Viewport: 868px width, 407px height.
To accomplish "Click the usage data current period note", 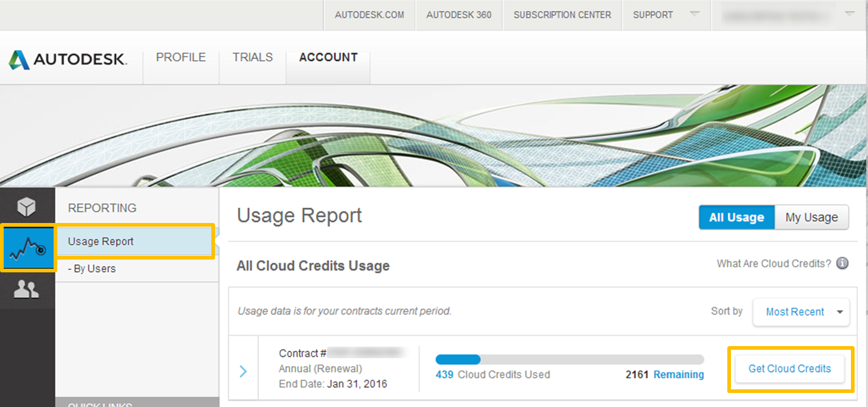I will [x=345, y=311].
